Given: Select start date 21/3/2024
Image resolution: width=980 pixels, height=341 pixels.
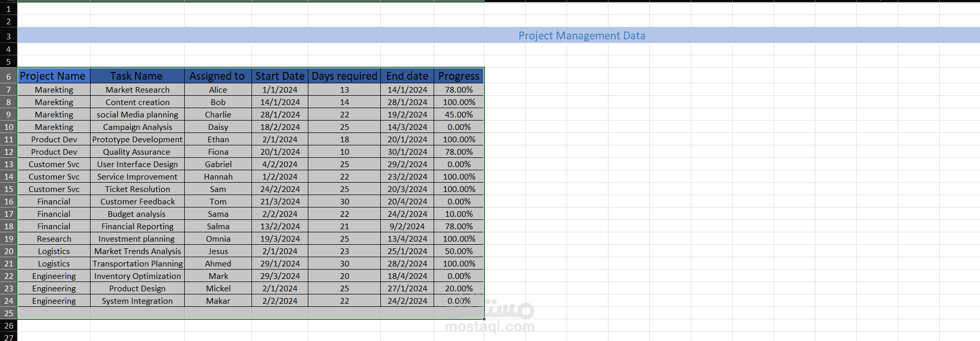Looking at the screenshot, I should (x=280, y=201).
